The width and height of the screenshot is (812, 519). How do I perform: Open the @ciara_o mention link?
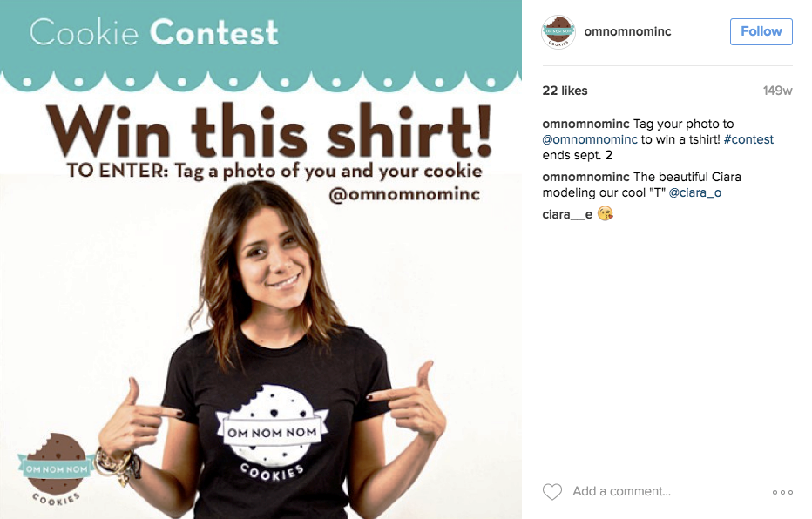point(695,193)
